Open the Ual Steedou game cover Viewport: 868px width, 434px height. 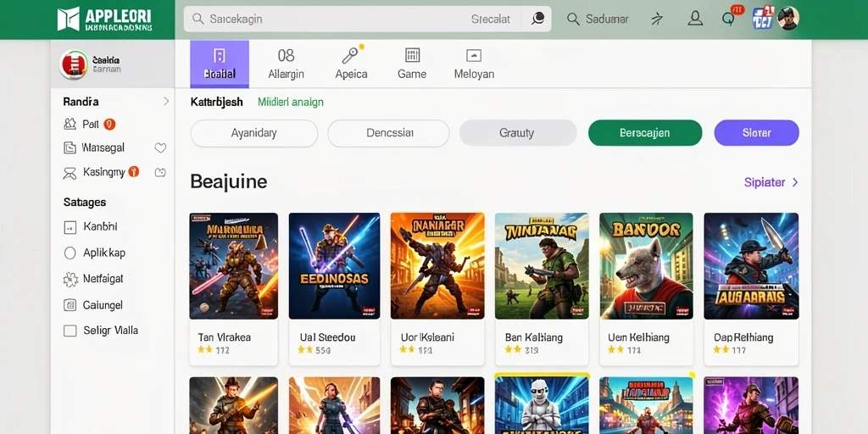334,265
